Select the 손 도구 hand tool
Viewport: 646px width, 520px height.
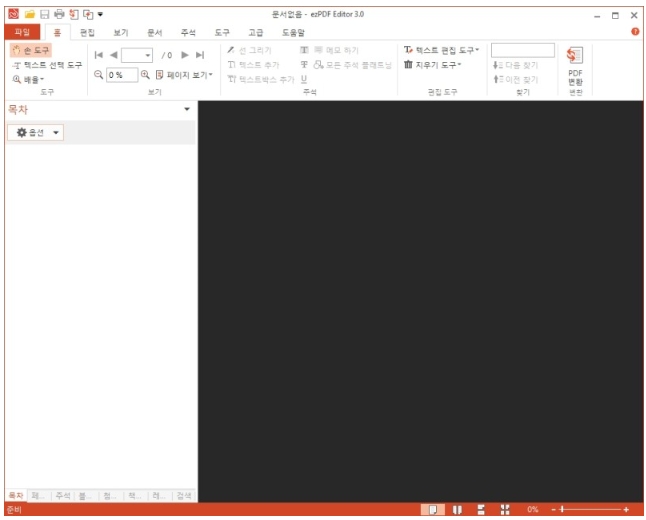click(x=31, y=50)
